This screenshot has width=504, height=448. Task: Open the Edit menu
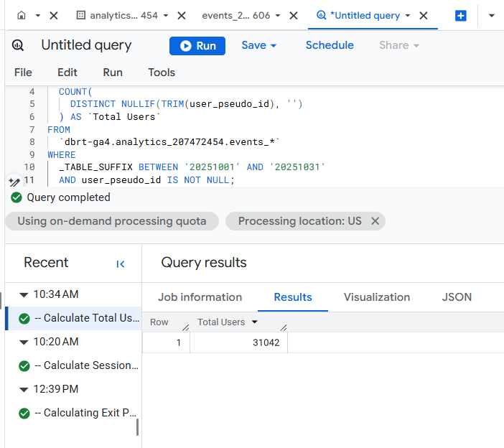pos(67,73)
